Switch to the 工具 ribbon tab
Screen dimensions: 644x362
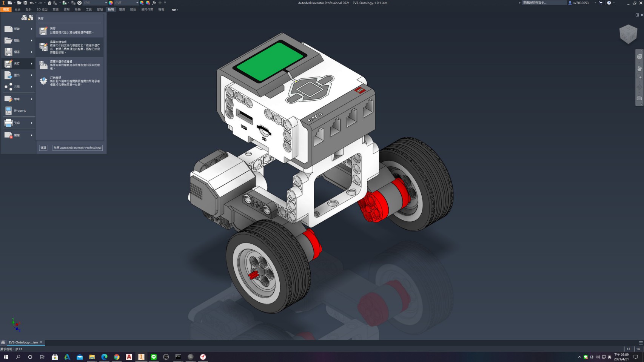[89, 9]
